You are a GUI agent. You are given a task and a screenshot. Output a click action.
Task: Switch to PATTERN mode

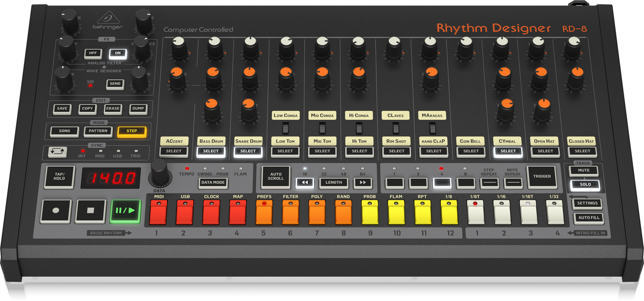pos(98,131)
